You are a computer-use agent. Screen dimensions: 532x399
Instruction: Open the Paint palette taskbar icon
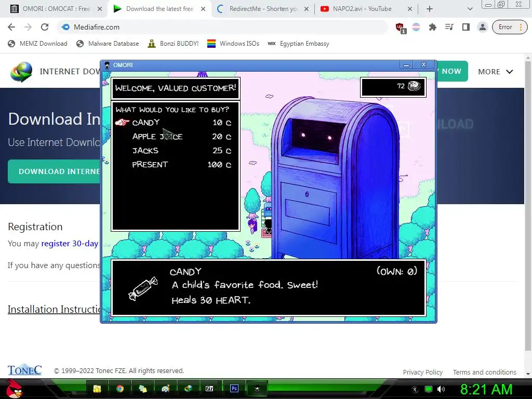tap(165, 389)
